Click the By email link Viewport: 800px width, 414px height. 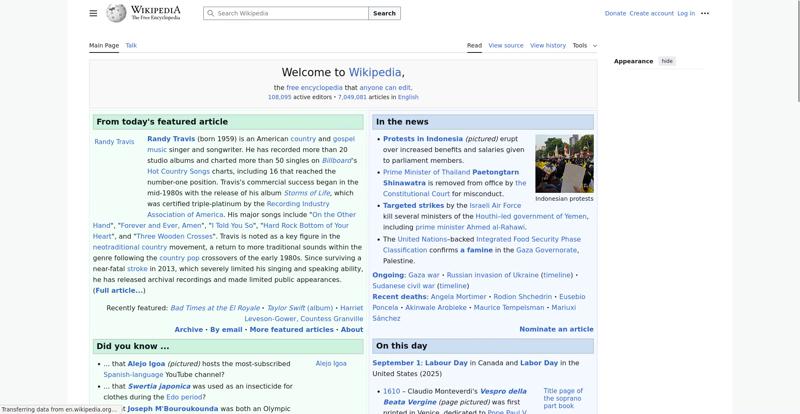(x=226, y=330)
